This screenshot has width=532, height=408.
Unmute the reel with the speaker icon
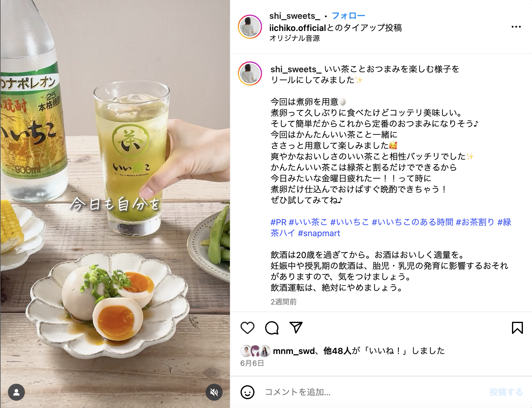(x=214, y=392)
